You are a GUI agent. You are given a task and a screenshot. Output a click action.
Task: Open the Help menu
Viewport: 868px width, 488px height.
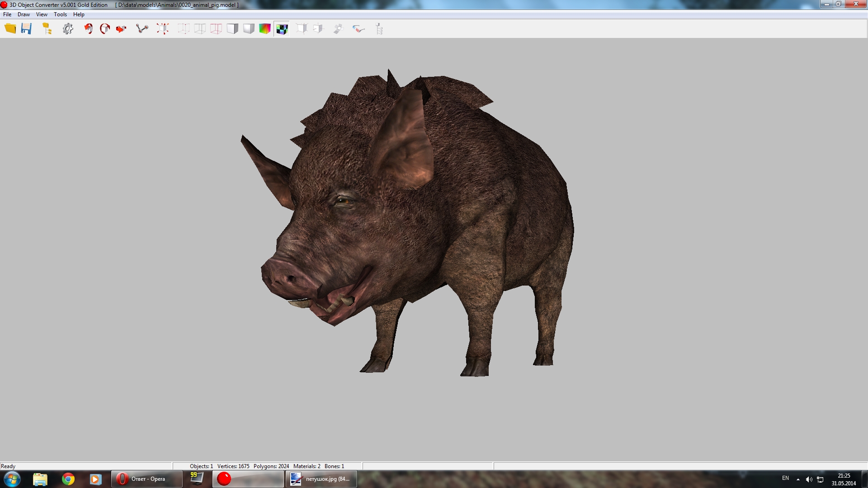[x=79, y=14]
